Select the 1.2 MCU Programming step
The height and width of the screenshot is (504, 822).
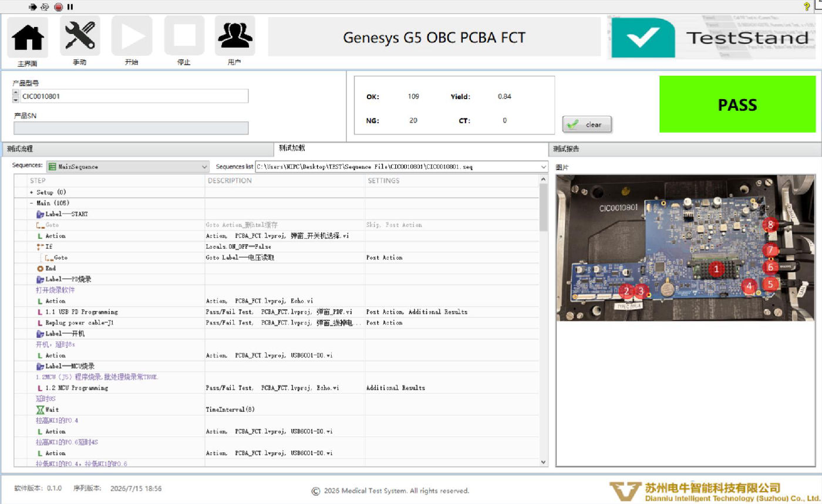click(78, 388)
